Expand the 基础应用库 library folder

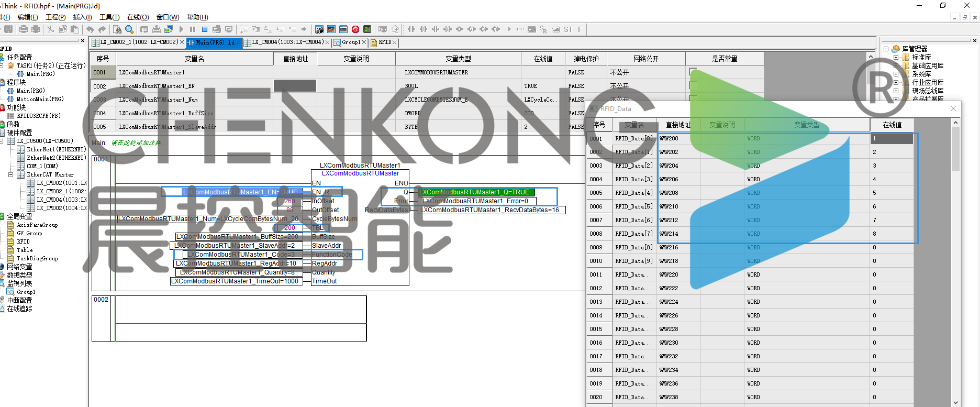pos(896,66)
